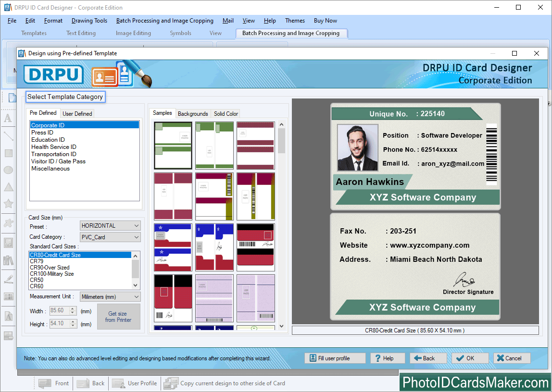Pick the Line drawing tool
The height and width of the screenshot is (392, 552).
click(x=8, y=136)
